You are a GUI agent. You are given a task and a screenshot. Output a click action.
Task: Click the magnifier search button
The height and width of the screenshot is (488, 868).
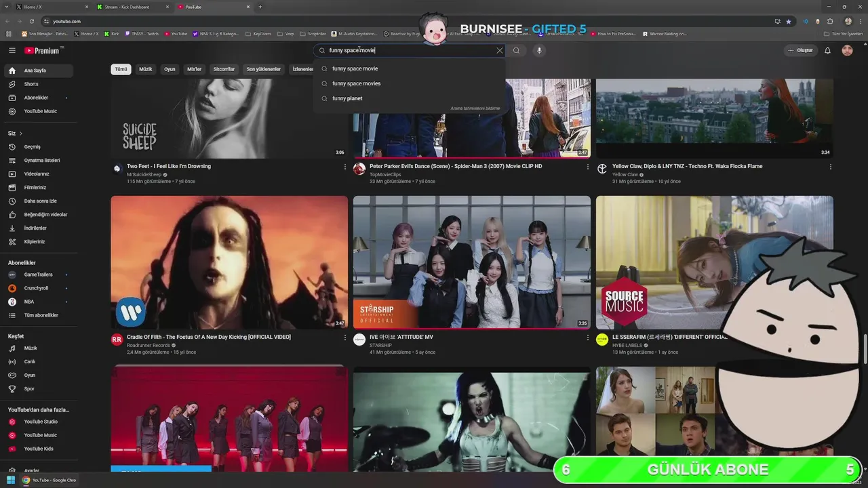[x=516, y=50]
